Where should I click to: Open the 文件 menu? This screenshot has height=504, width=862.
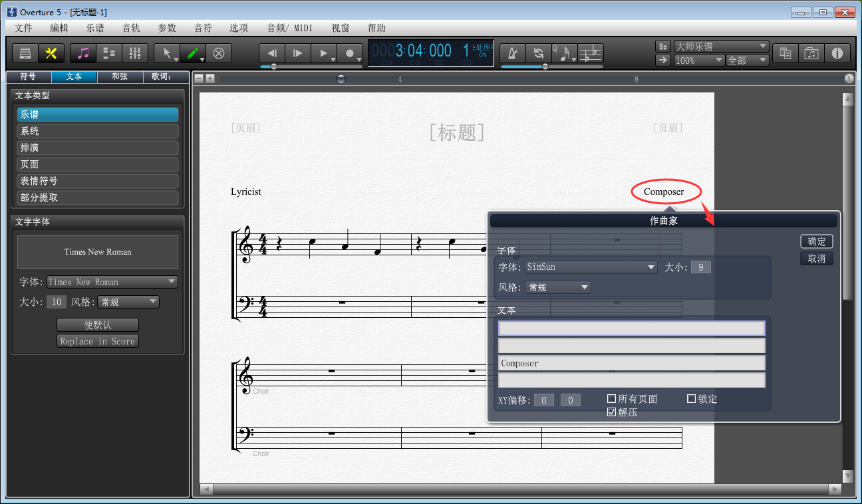(23, 28)
